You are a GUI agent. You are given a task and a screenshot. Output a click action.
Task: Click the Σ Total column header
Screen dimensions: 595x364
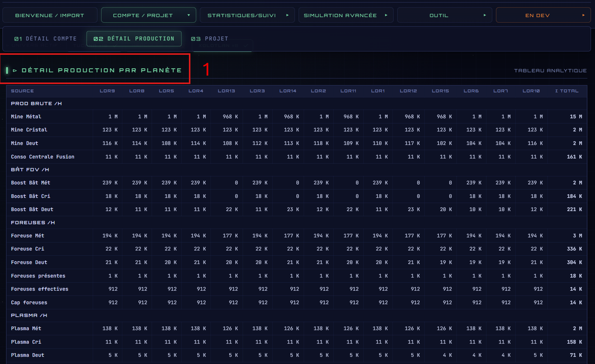[x=567, y=91]
